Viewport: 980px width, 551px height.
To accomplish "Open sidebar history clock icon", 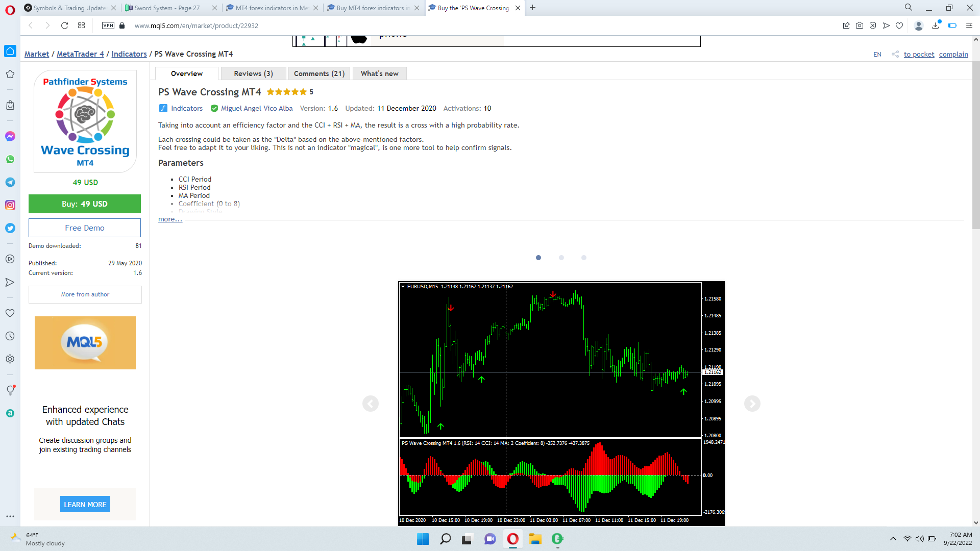I will [10, 336].
